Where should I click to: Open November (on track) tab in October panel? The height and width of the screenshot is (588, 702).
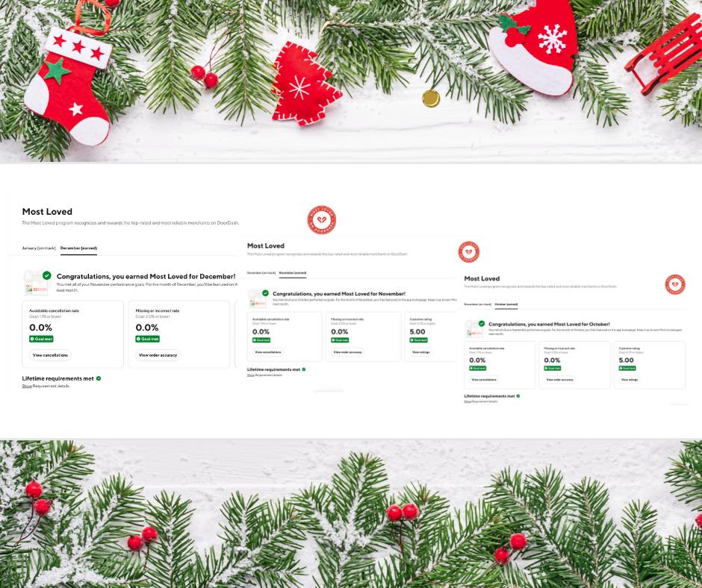[x=478, y=304]
